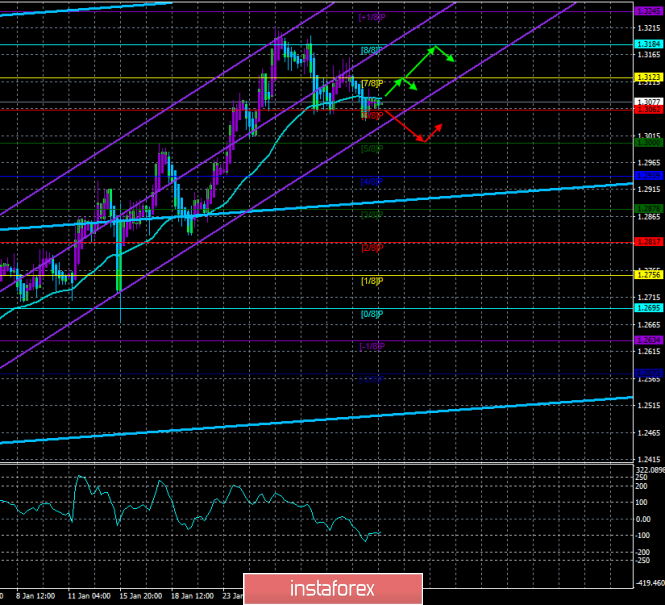Click the 322.0898 indicator scale value
The width and height of the screenshot is (665, 605).
pyautogui.click(x=650, y=470)
